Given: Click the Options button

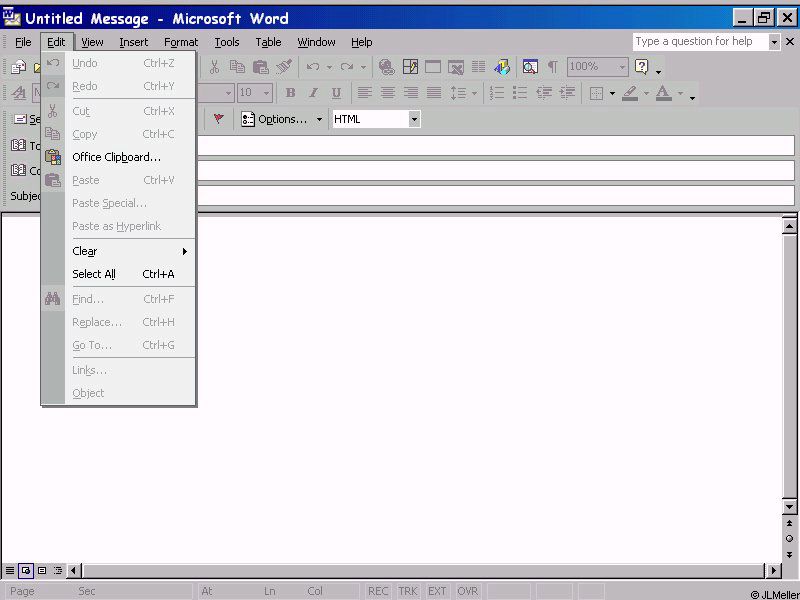Looking at the screenshot, I should pos(282,119).
